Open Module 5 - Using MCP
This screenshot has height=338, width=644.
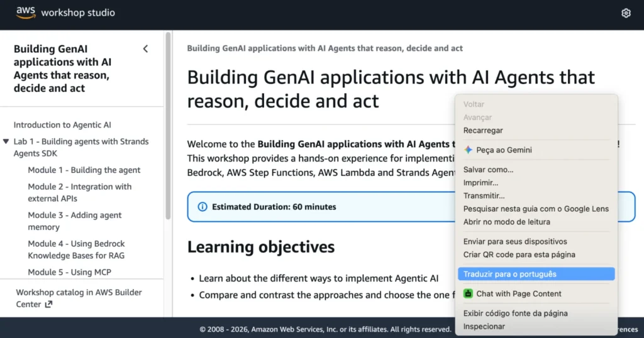click(x=69, y=272)
